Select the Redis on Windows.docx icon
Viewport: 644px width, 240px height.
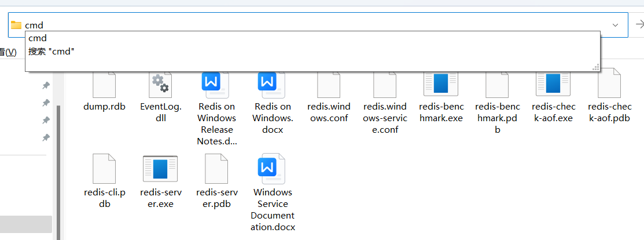tap(272, 85)
